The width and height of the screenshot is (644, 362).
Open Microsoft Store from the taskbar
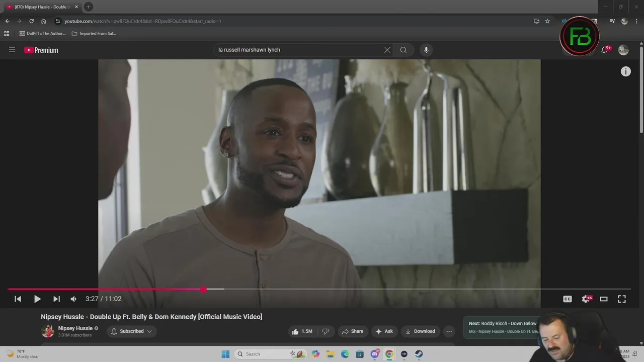click(x=360, y=354)
